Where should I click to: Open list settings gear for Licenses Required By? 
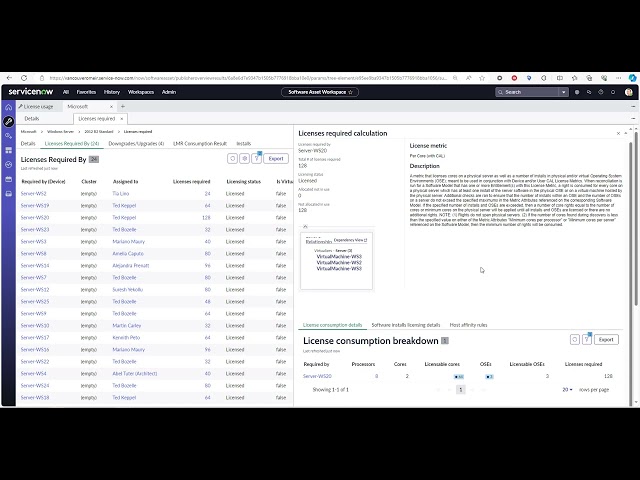(244, 158)
